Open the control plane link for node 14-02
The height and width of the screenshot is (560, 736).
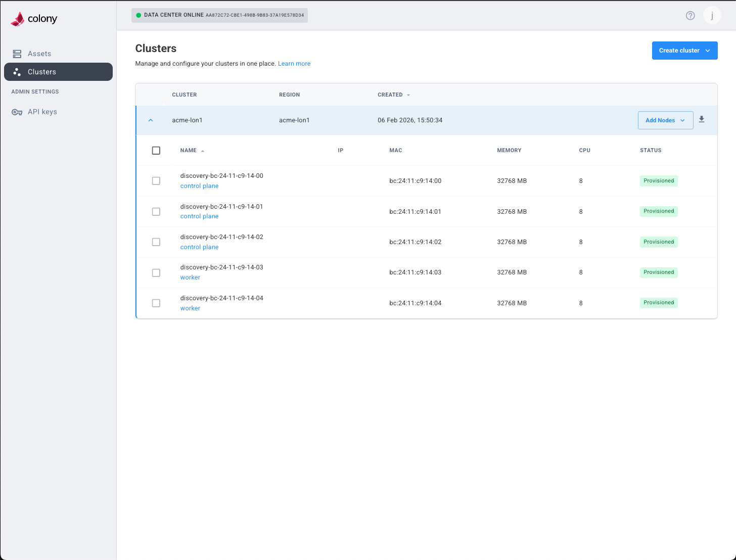click(199, 247)
